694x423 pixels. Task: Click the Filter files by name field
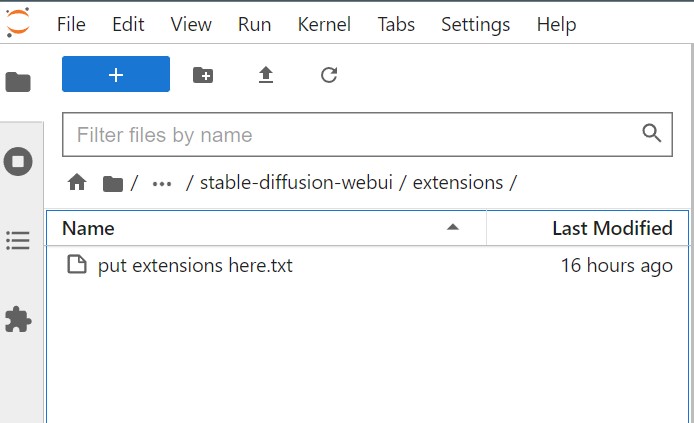(x=350, y=135)
